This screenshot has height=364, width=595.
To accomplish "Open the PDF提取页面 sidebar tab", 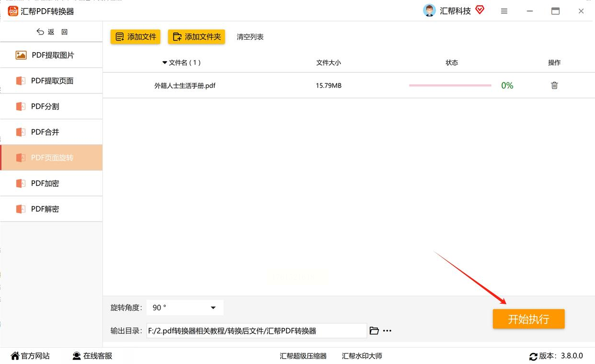I will tap(51, 80).
